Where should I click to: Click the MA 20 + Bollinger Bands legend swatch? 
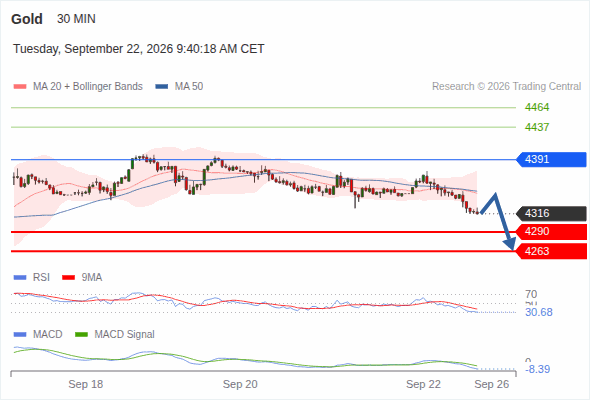(x=20, y=87)
